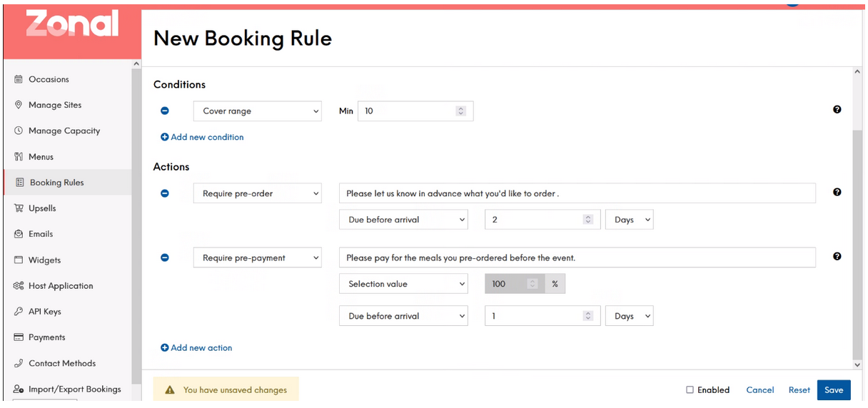The width and height of the screenshot is (868, 408).
Task: Open help icon for Require pre-payment row
Action: (837, 256)
